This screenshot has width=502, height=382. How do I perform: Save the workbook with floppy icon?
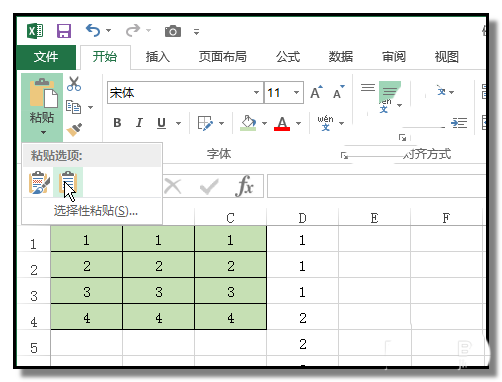coord(64,31)
